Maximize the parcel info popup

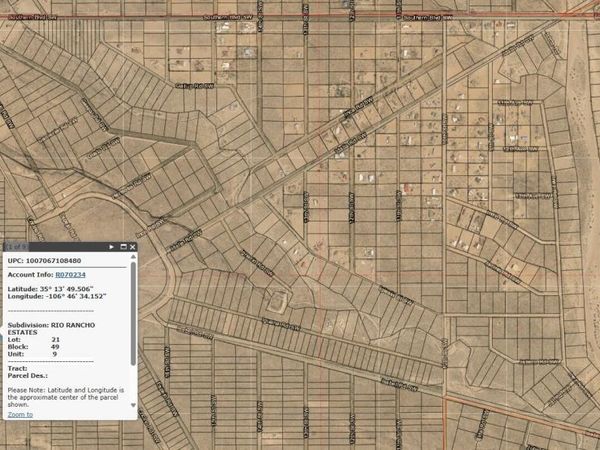point(121,246)
